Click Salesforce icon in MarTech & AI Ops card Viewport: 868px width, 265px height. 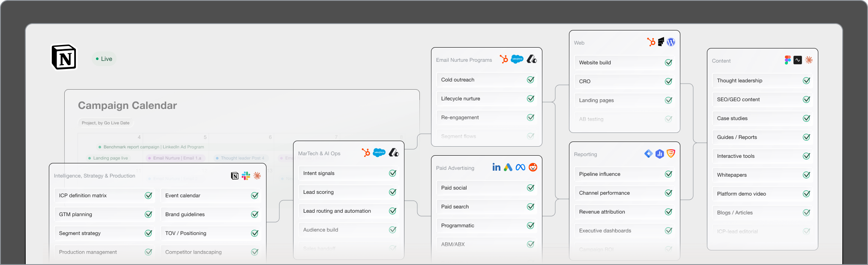pyautogui.click(x=379, y=153)
